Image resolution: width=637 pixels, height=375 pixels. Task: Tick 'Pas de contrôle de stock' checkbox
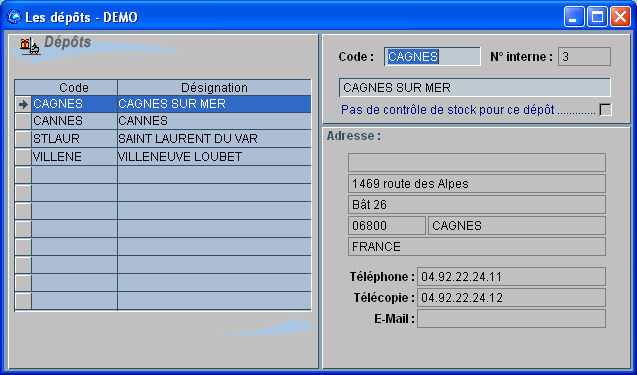pos(605,110)
